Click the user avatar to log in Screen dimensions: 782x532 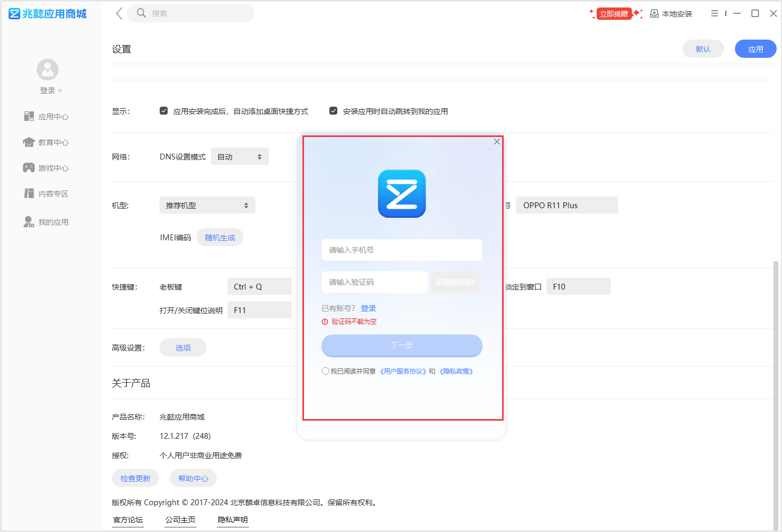point(48,70)
